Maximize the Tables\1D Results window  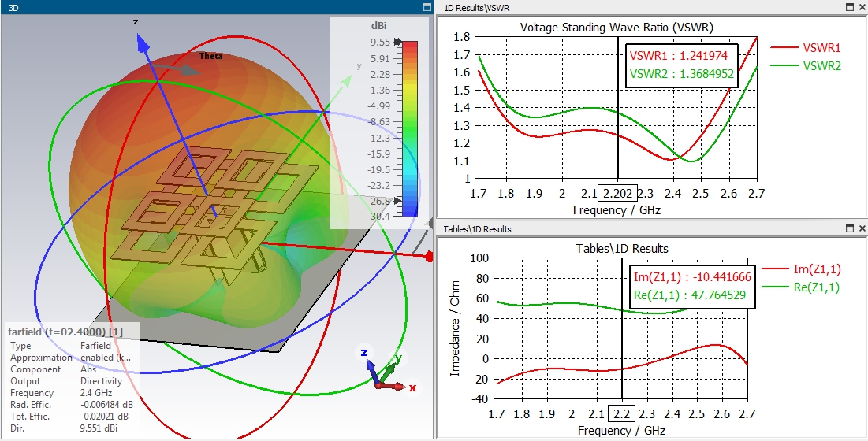(850, 228)
